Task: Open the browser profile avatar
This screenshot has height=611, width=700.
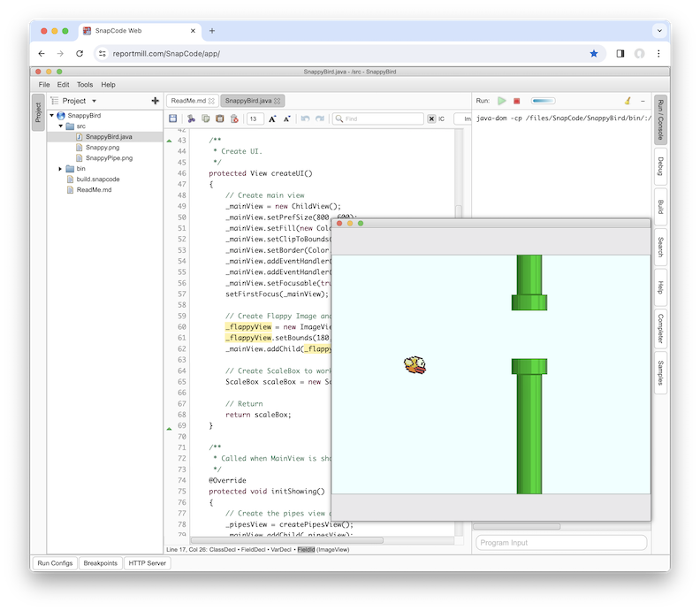Action: pos(640,54)
